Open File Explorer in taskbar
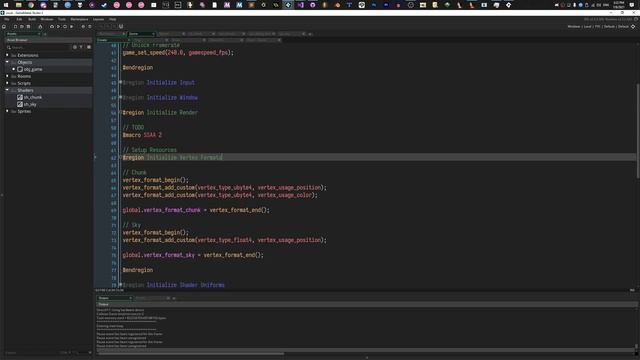This screenshot has height=360, width=640. click(x=18, y=5)
